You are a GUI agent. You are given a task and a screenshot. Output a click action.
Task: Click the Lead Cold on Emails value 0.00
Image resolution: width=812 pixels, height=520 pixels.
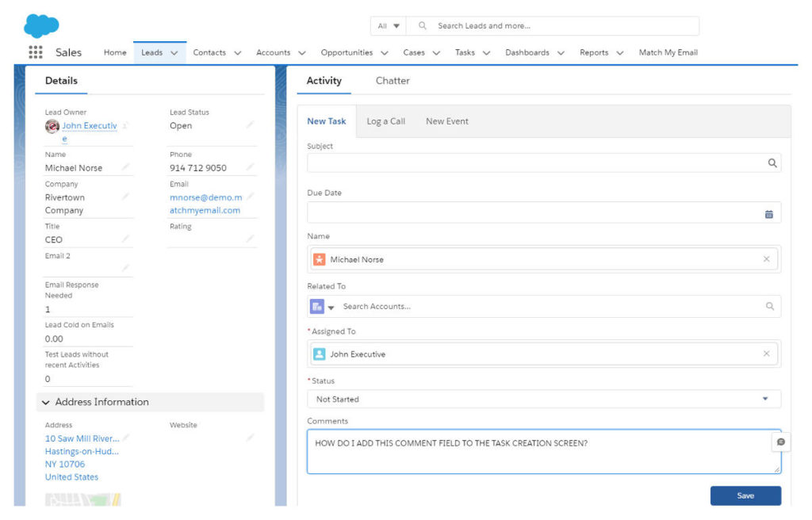click(x=54, y=338)
